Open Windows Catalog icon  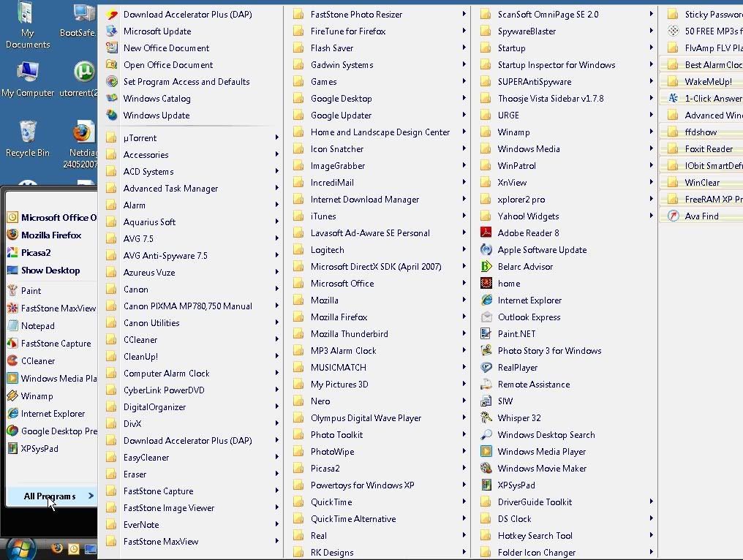point(112,99)
